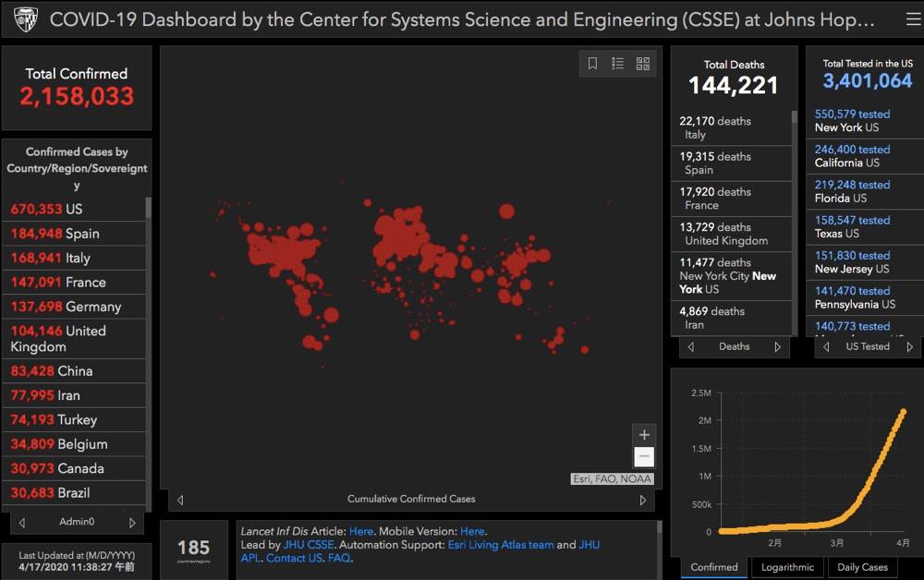Click the 3,401,064 total tested figure
This screenshot has width=924, height=580.
point(868,80)
